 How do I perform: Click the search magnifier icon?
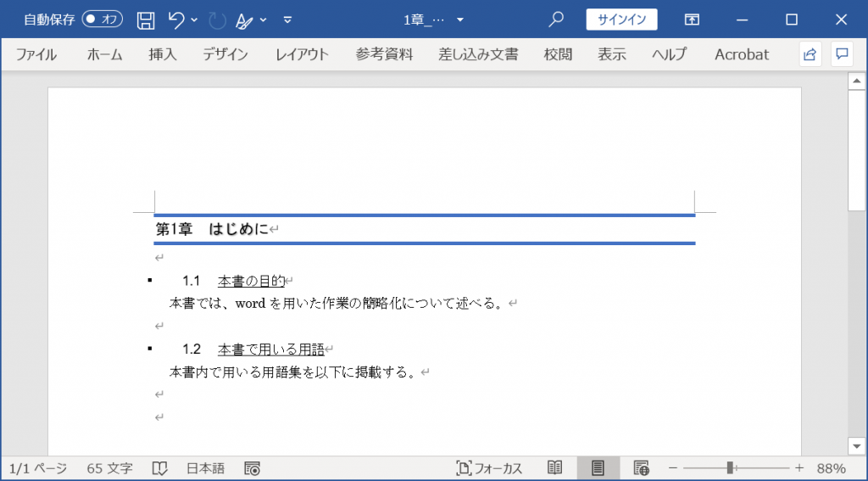[x=556, y=20]
